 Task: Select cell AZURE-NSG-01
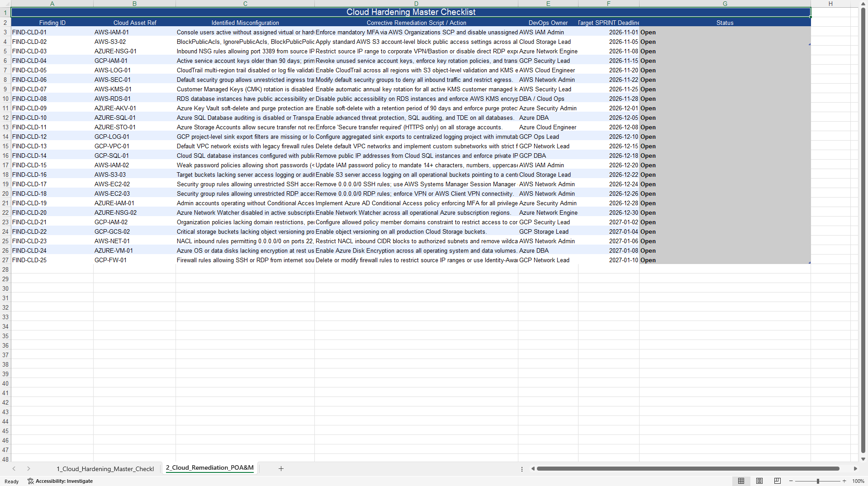tap(134, 51)
